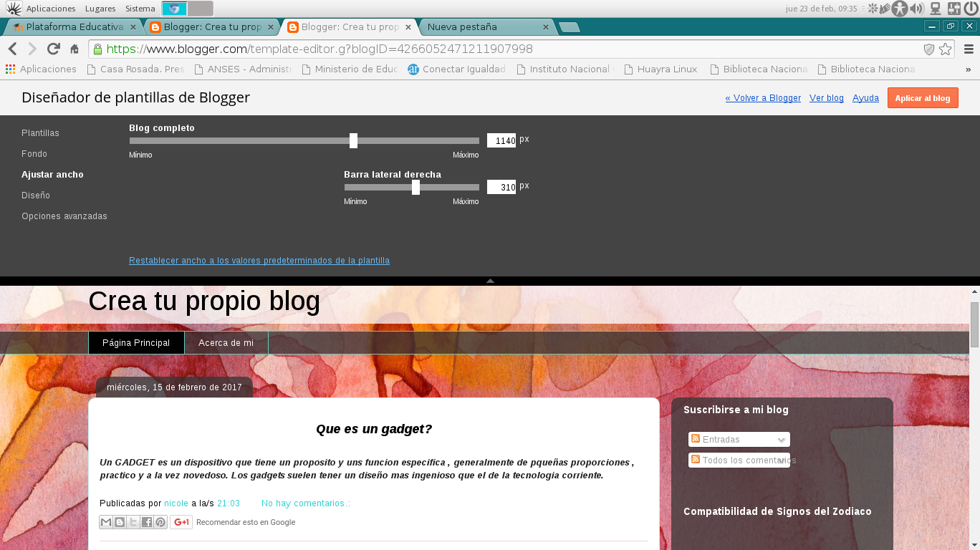
Task: Click the Volver a Blogger link
Action: [763, 98]
